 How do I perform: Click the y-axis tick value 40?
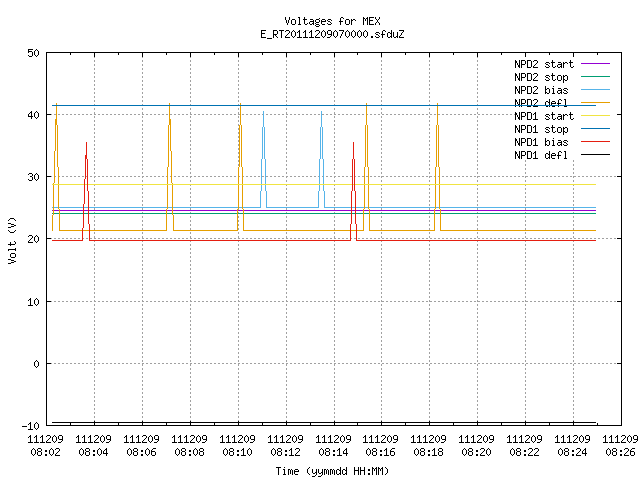(33, 115)
